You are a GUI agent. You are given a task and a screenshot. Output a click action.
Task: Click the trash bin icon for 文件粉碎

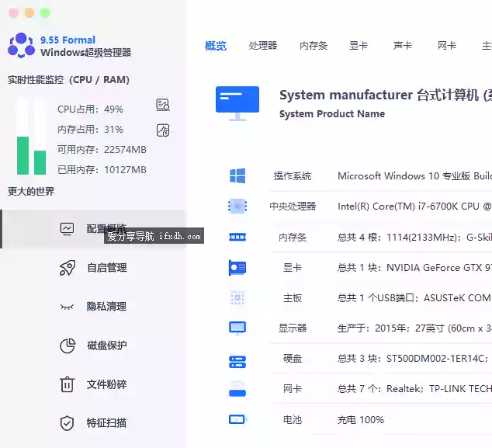[68, 384]
